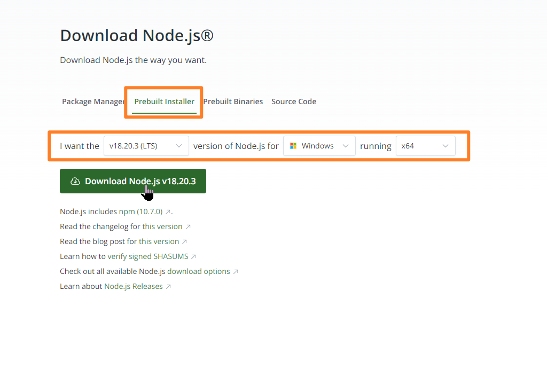This screenshot has width=547, height=392.
Task: Click external arrow icon beside changelog link
Action: pyautogui.click(x=188, y=226)
